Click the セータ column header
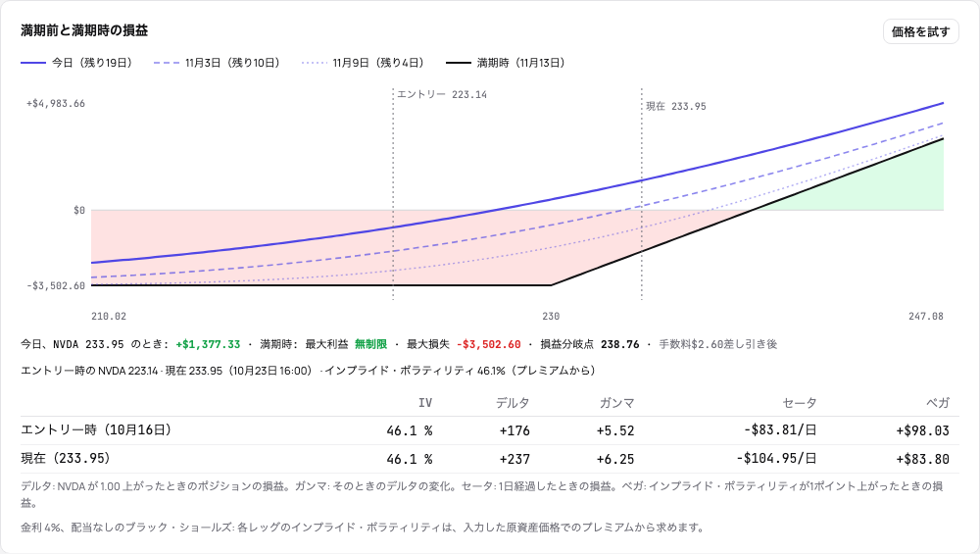The image size is (980, 554). click(800, 403)
